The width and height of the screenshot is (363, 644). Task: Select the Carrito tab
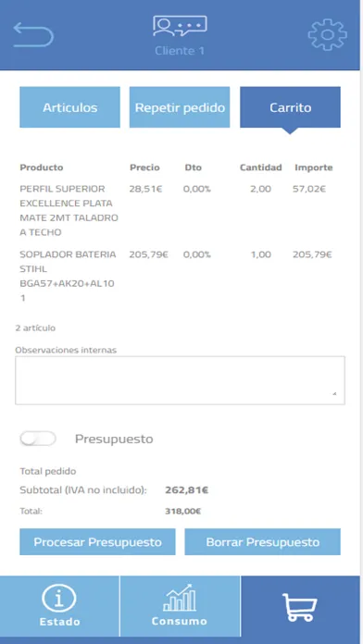tap(290, 107)
